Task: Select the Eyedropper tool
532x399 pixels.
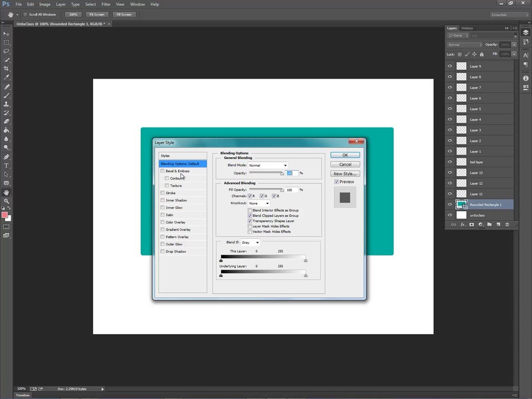Action: 6,78
